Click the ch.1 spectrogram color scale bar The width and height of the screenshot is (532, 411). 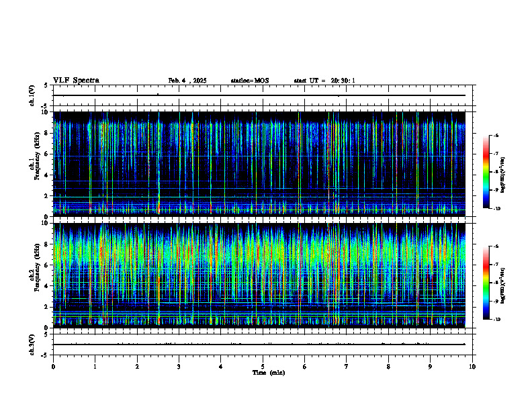click(486, 172)
